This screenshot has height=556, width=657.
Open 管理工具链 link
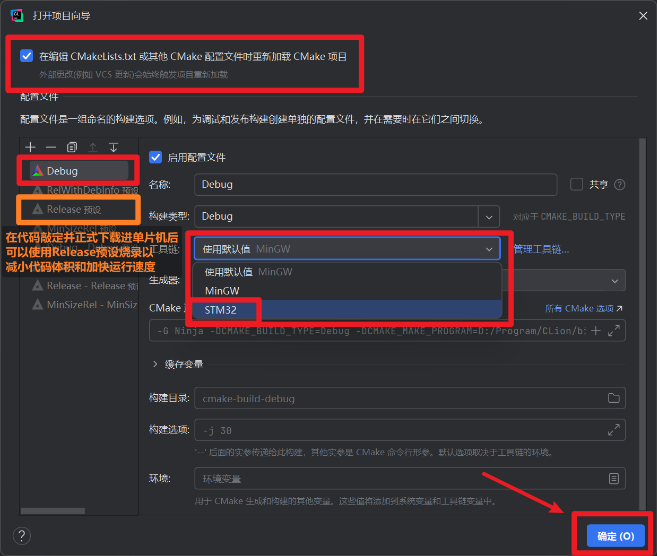pyautogui.click(x=541, y=250)
